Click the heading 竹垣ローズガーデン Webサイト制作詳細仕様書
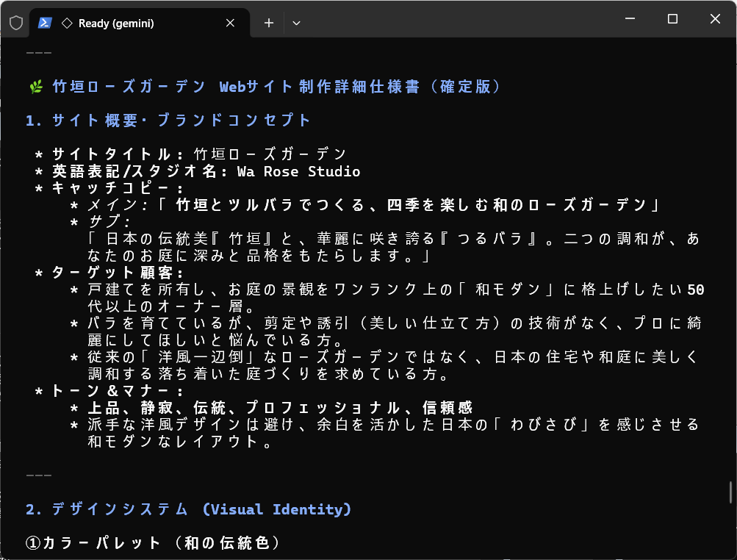Screen dimensions: 737x560 (235, 87)
